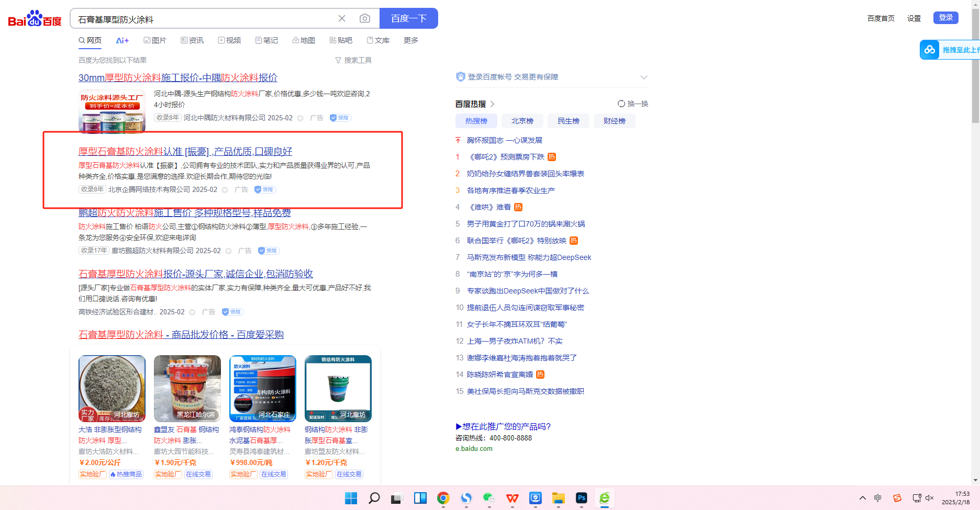The height and width of the screenshot is (510, 980).
Task: Click the Baidu logo
Action: [35, 19]
